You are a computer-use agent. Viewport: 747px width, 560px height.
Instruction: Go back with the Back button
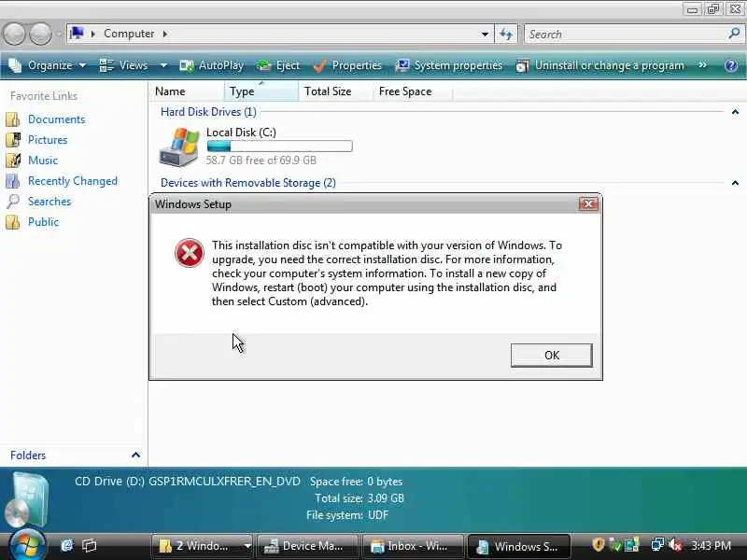(x=15, y=34)
